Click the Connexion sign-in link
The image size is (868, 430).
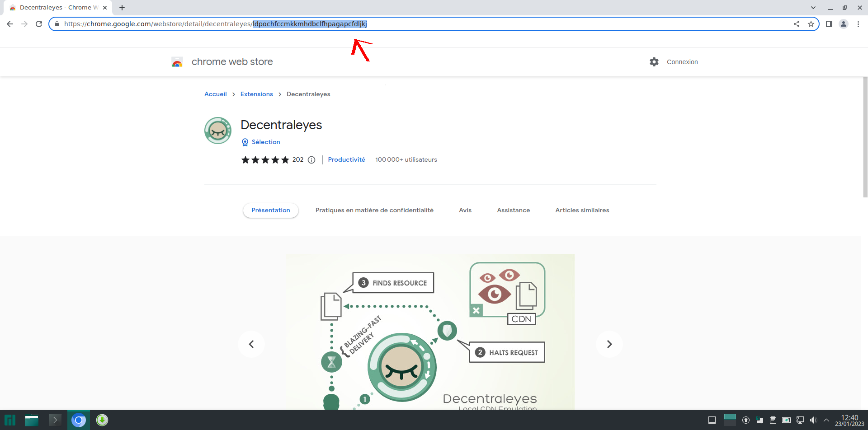(682, 62)
